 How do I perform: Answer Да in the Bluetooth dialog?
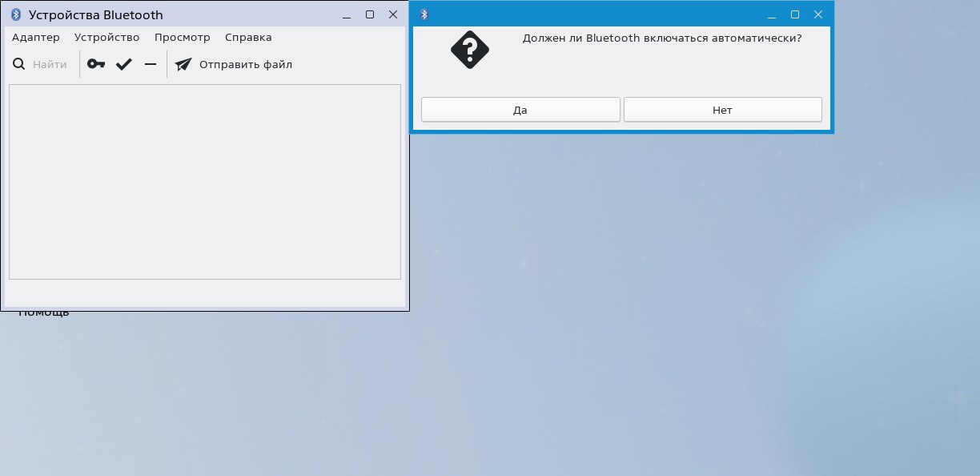[520, 110]
